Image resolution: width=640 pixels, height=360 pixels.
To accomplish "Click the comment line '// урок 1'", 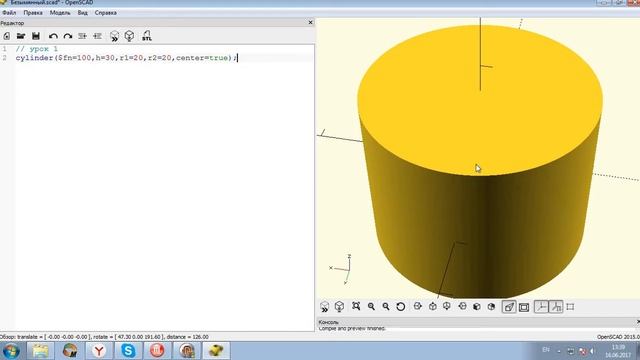I will point(37,49).
